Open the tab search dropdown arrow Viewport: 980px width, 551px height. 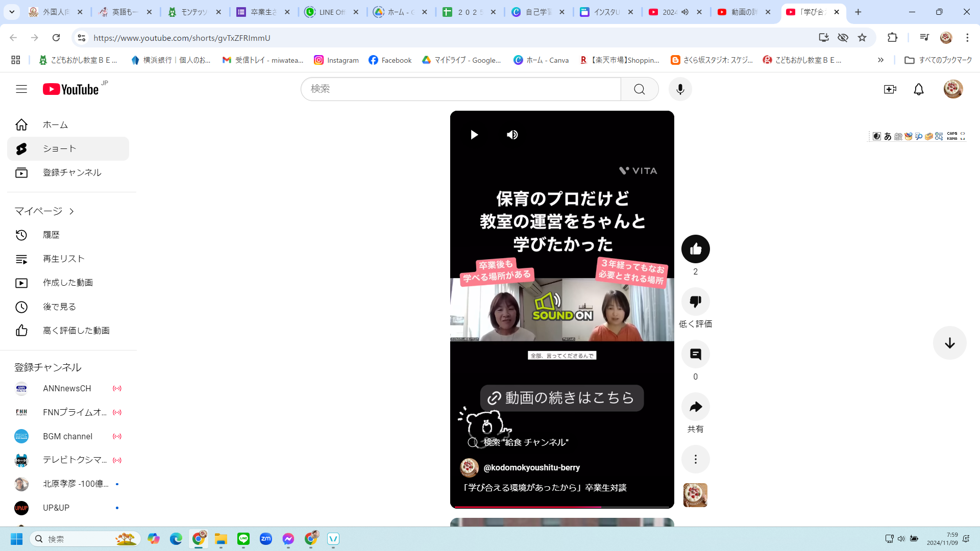[x=12, y=12]
